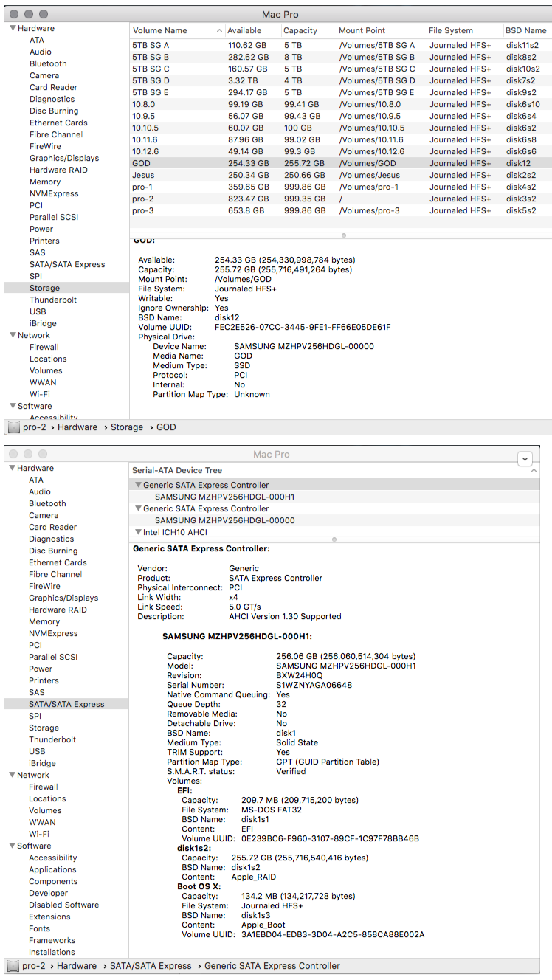This screenshot has height=980, width=552.
Task: Select Storage in the SATA Express window sidebar
Action: pyautogui.click(x=44, y=728)
